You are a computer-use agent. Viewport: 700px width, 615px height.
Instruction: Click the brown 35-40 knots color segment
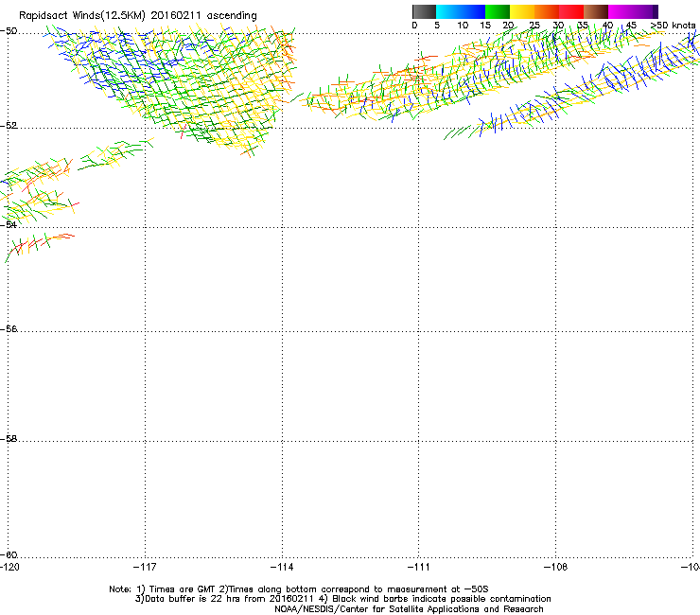click(596, 11)
